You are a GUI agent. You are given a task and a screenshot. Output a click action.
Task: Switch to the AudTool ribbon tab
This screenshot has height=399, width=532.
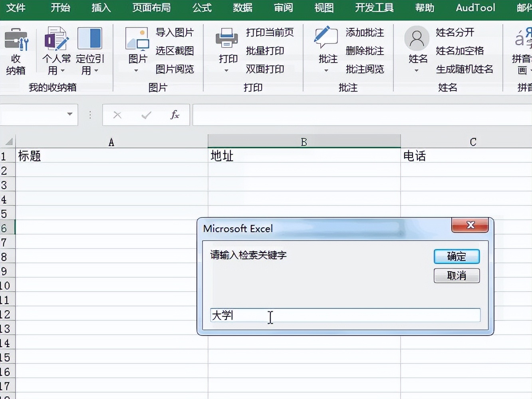click(475, 8)
